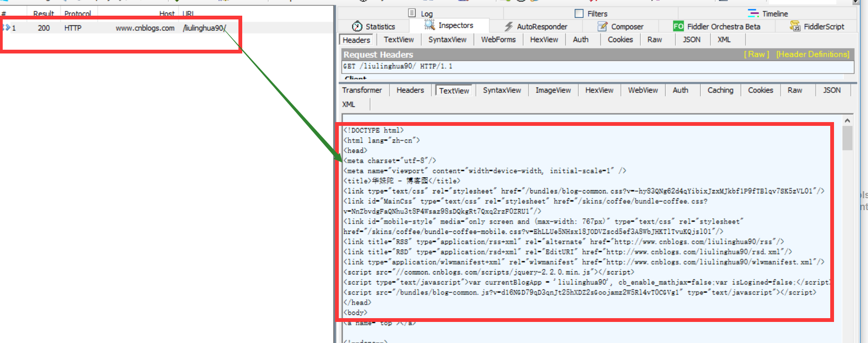This screenshot has width=868, height=343.
Task: Click the <title> line in response text
Action: [402, 181]
